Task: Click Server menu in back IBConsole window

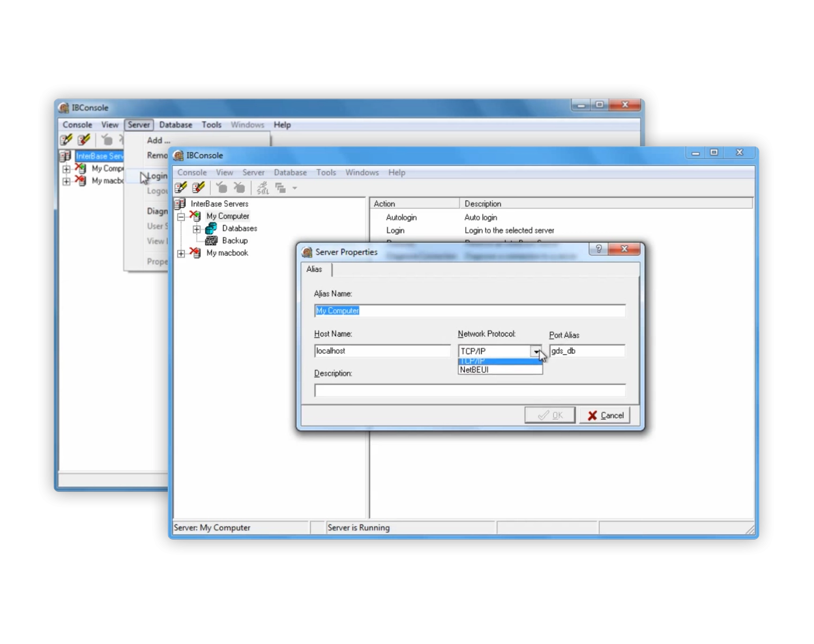Action: [139, 125]
